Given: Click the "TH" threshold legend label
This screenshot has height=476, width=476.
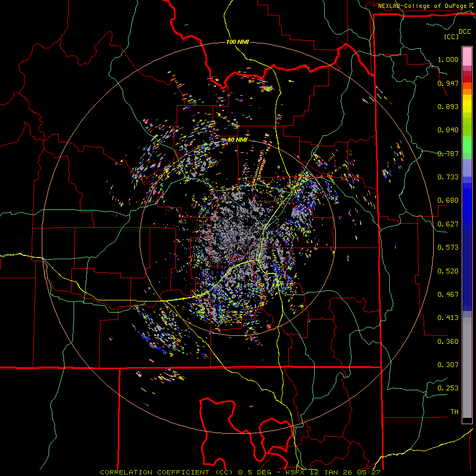Looking at the screenshot, I should (x=454, y=412).
